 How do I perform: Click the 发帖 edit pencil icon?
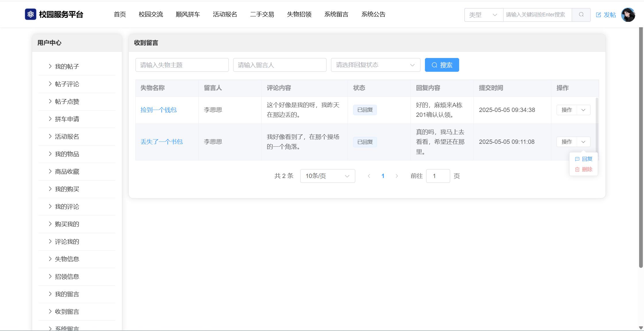coord(599,15)
